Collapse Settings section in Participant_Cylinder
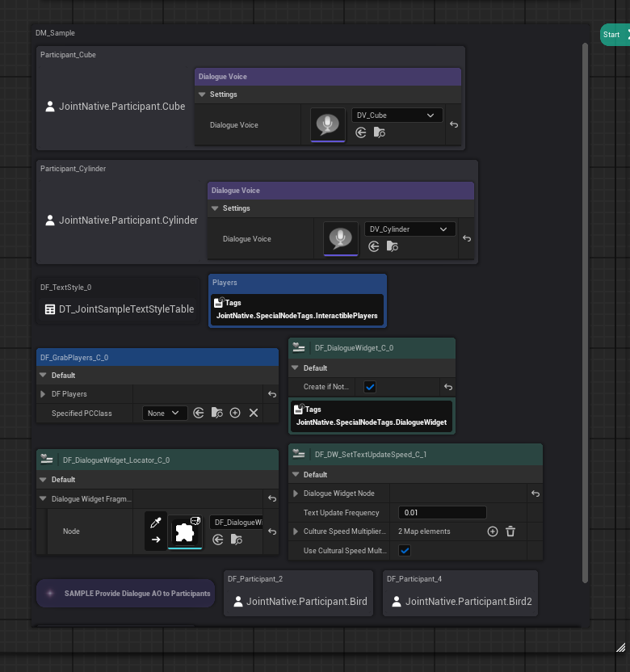630x672 pixels. (x=215, y=208)
